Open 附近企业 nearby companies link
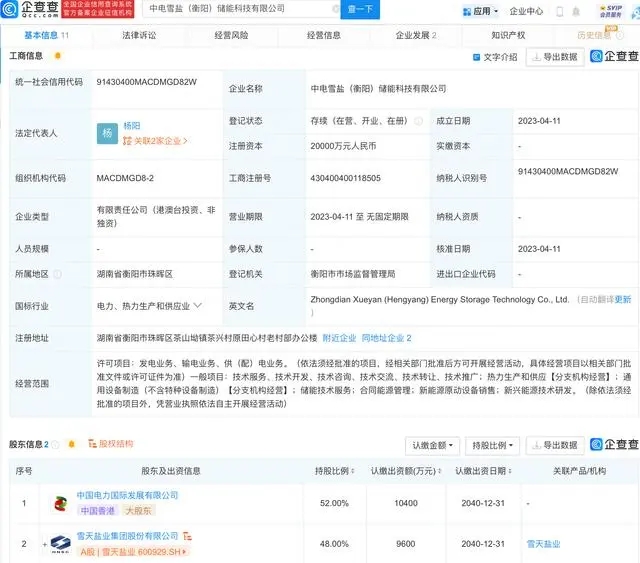This screenshot has height=563, width=640. pyautogui.click(x=338, y=339)
